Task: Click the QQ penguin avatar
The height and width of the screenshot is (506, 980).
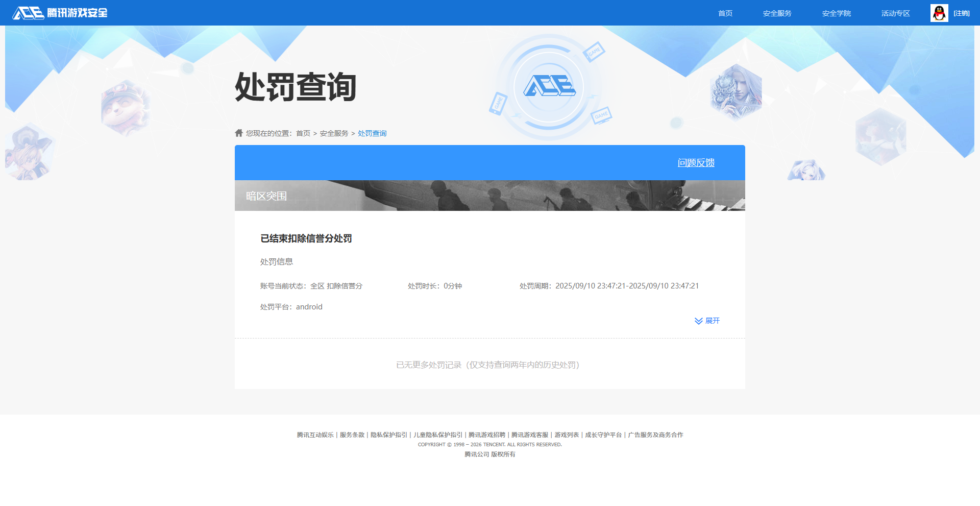Action: [x=939, y=13]
